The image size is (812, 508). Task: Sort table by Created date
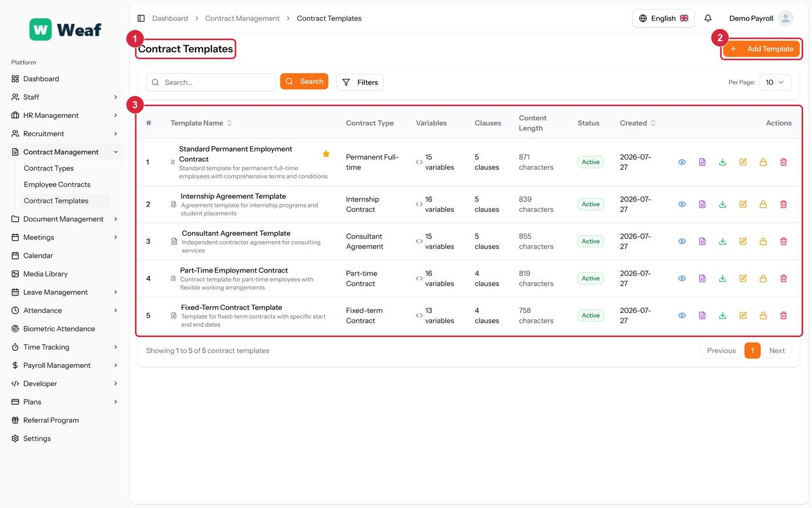point(638,123)
